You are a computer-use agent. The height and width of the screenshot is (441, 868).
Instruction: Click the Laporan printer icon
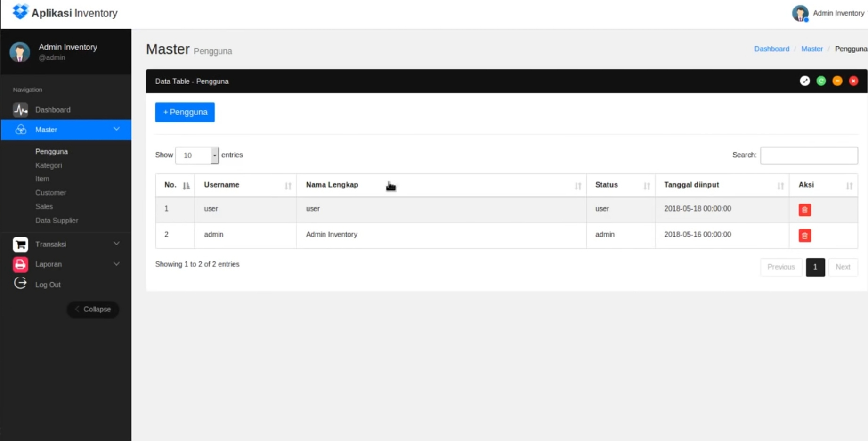(x=20, y=264)
